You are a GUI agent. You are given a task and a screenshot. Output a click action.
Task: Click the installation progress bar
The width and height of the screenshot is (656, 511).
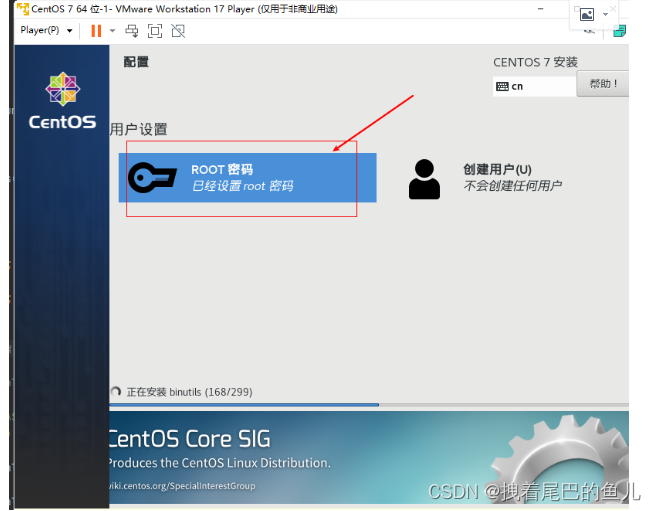pyautogui.click(x=369, y=405)
